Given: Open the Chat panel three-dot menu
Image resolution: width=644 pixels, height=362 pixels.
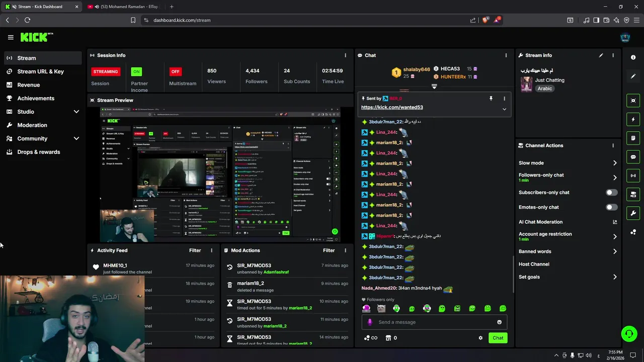Looking at the screenshot, I should point(506,55).
